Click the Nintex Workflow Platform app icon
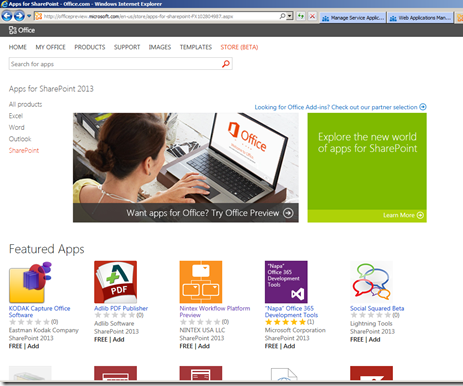 pos(201,282)
